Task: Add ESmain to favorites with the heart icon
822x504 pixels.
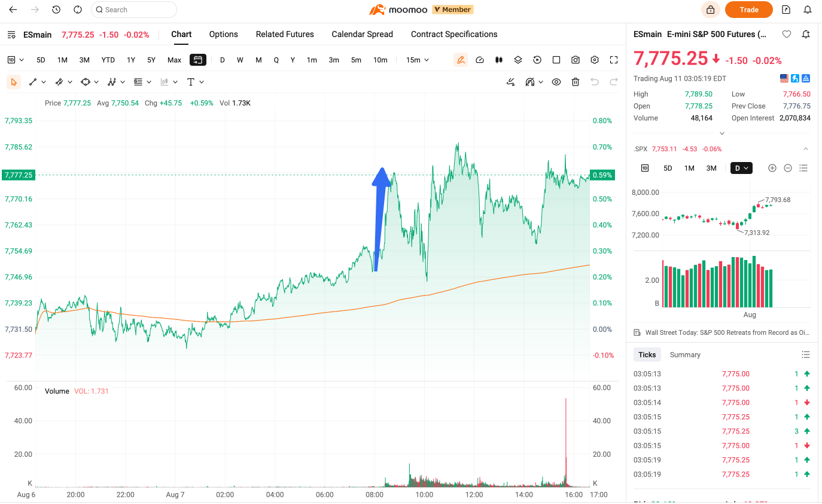Action: pos(787,35)
